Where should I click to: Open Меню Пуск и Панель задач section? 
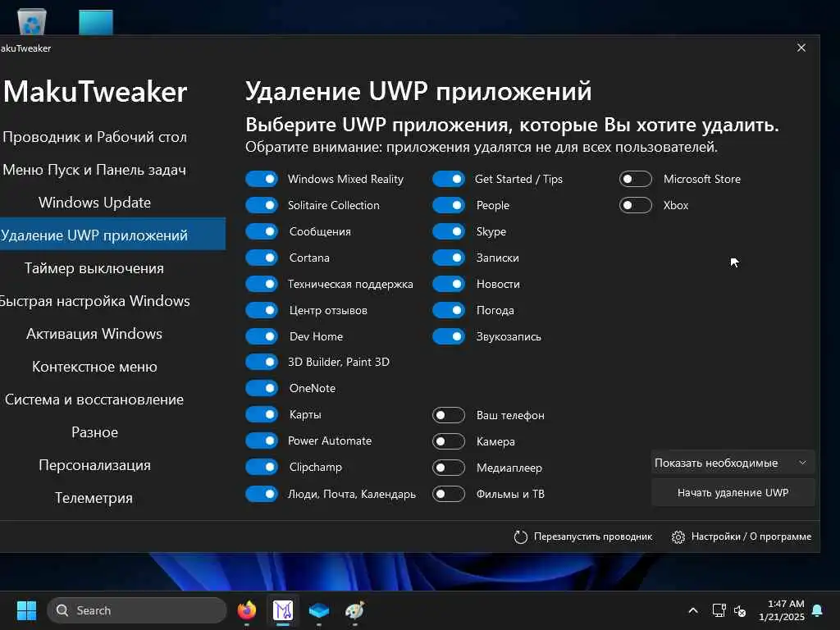(95, 170)
